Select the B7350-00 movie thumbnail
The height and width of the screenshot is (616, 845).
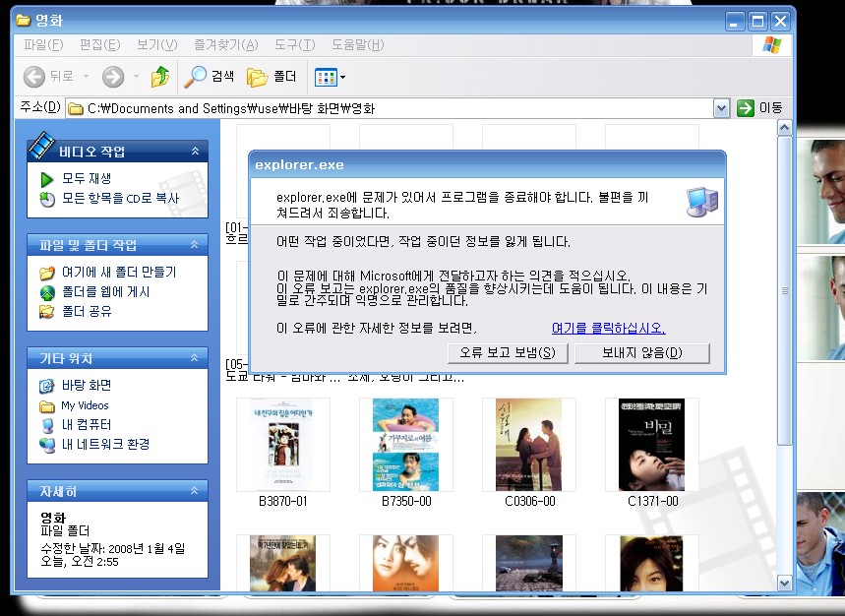click(x=406, y=445)
